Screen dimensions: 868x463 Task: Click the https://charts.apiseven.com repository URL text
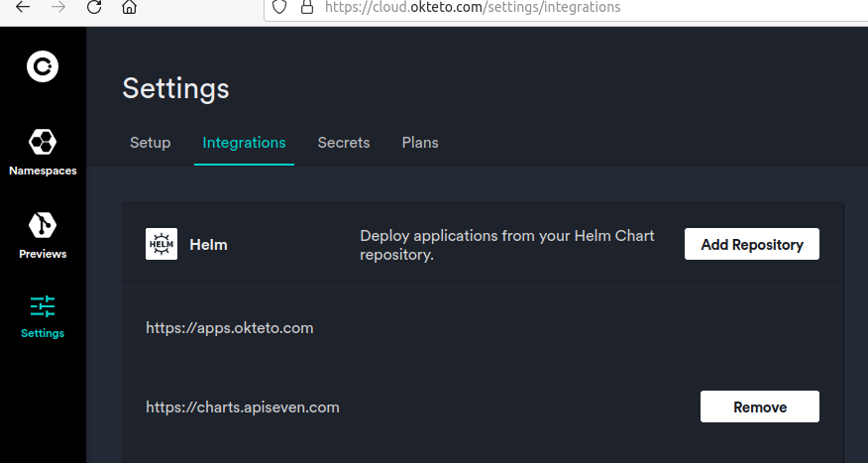point(243,406)
